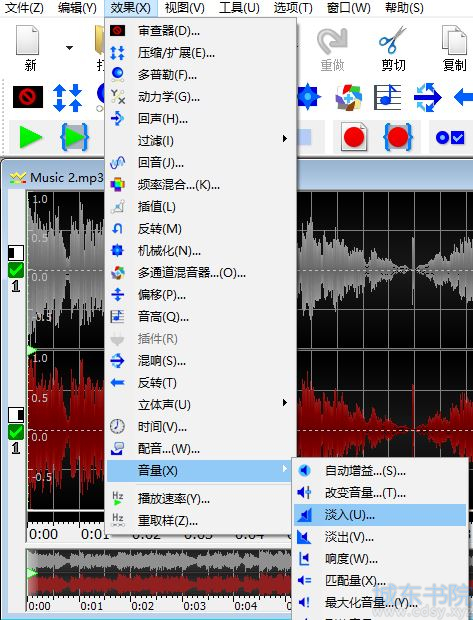The height and width of the screenshot is (620, 473).
Task: Close the 效果(X) menu in menu bar
Action: coord(131,8)
